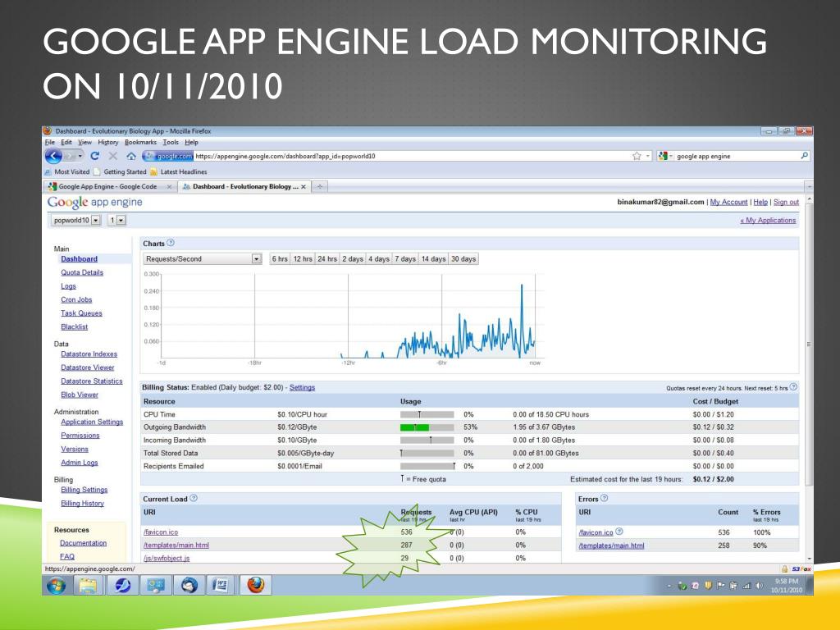
Task: Open the View menu
Action: pyautogui.click(x=84, y=143)
